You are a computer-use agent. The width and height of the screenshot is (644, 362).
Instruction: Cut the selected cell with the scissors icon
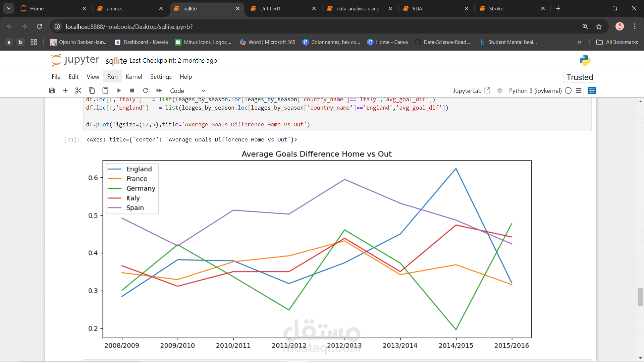point(78,90)
